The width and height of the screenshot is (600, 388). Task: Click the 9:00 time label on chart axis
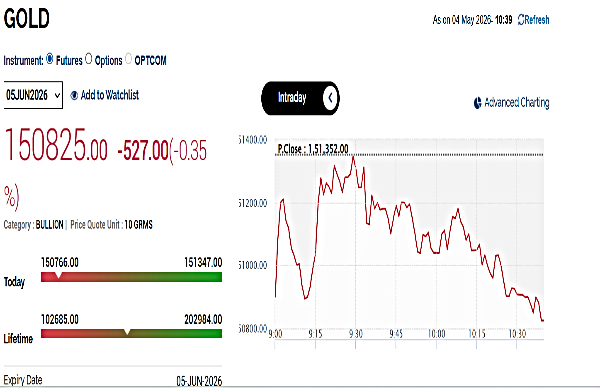[x=275, y=334]
